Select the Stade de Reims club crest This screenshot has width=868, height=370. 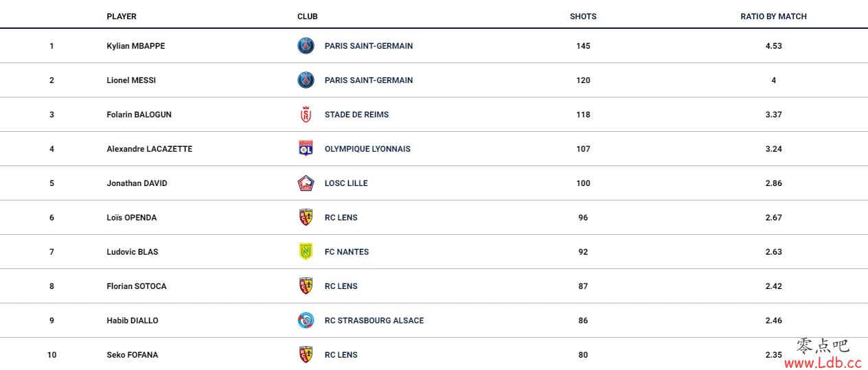[306, 115]
